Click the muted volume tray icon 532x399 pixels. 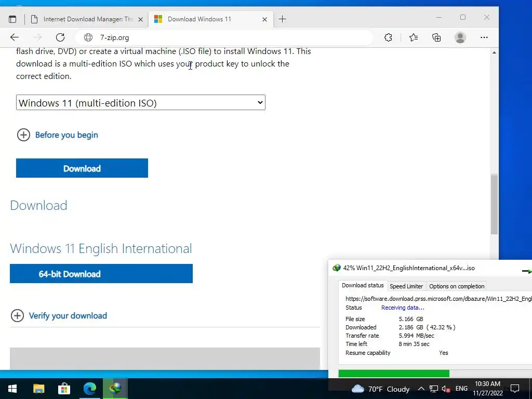(446, 389)
